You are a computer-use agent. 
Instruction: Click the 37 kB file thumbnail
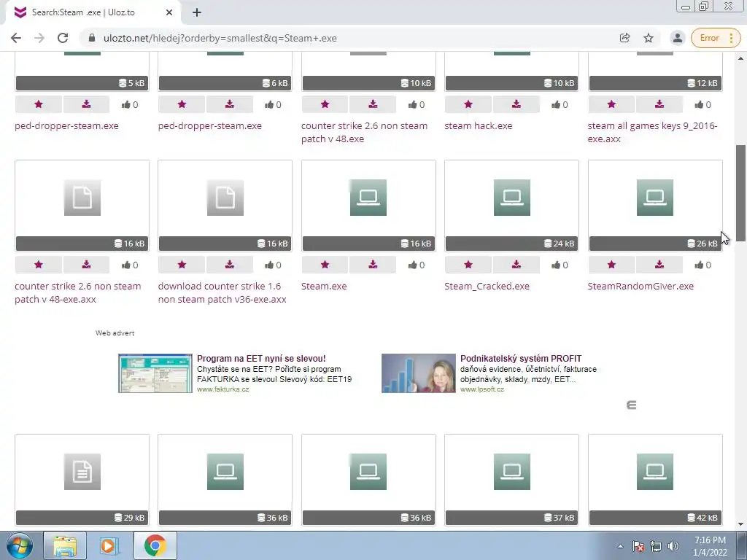click(x=511, y=480)
